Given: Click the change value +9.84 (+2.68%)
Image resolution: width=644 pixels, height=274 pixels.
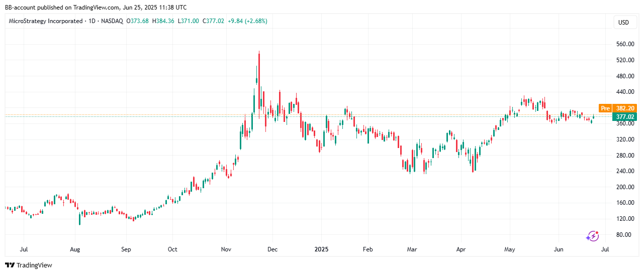Looking at the screenshot, I should pyautogui.click(x=247, y=21).
